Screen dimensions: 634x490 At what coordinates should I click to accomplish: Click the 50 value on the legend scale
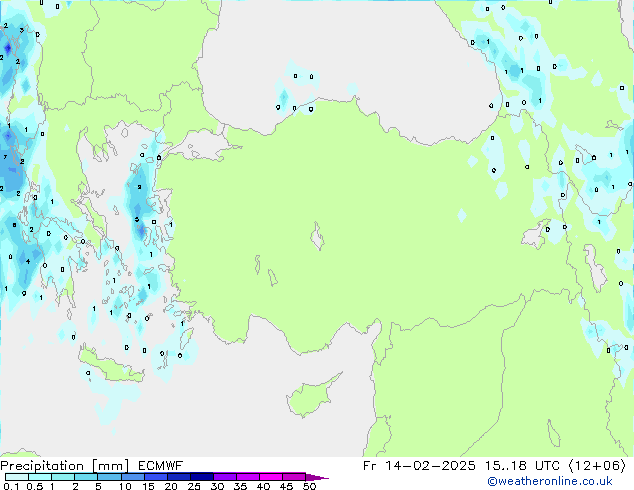[309, 486]
